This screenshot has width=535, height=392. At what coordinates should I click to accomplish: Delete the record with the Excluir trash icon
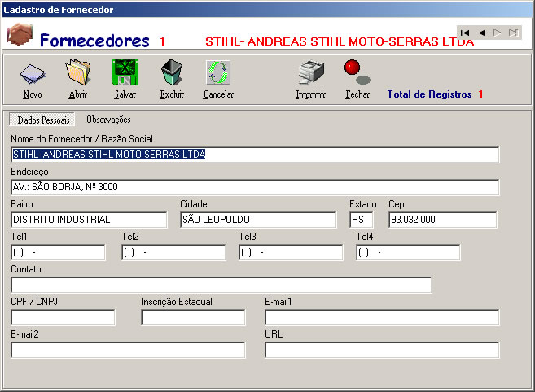pos(172,72)
